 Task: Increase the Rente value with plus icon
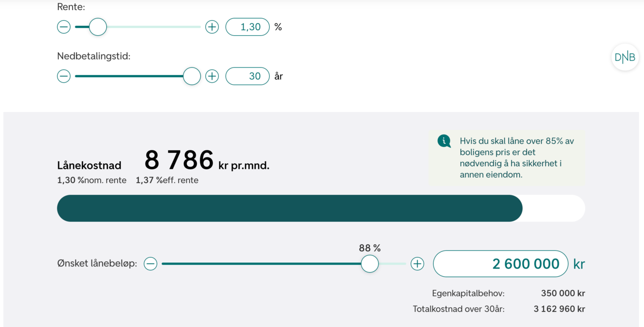[212, 27]
